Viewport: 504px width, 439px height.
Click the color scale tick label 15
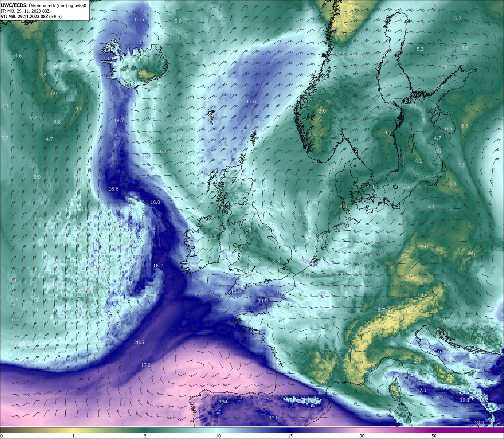click(x=290, y=436)
